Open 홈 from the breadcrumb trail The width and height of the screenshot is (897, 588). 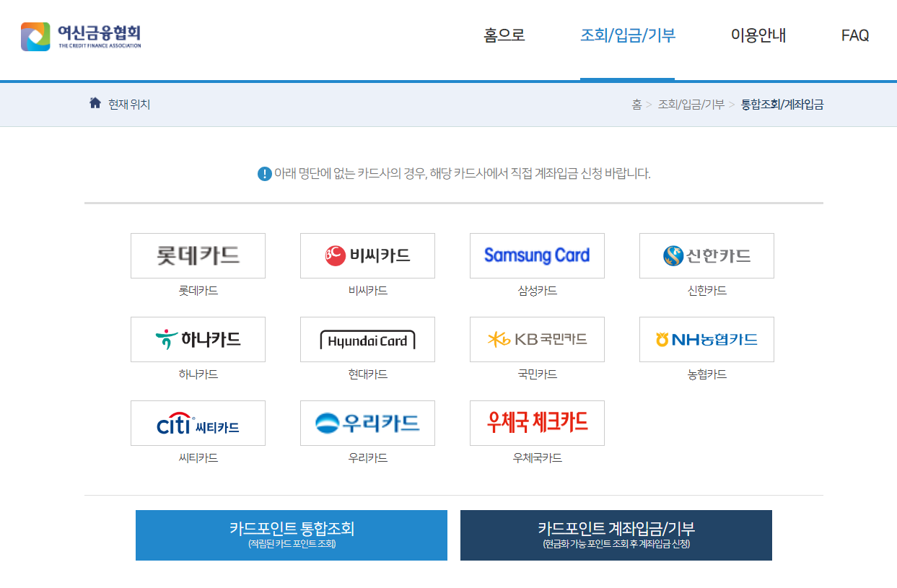point(635,104)
